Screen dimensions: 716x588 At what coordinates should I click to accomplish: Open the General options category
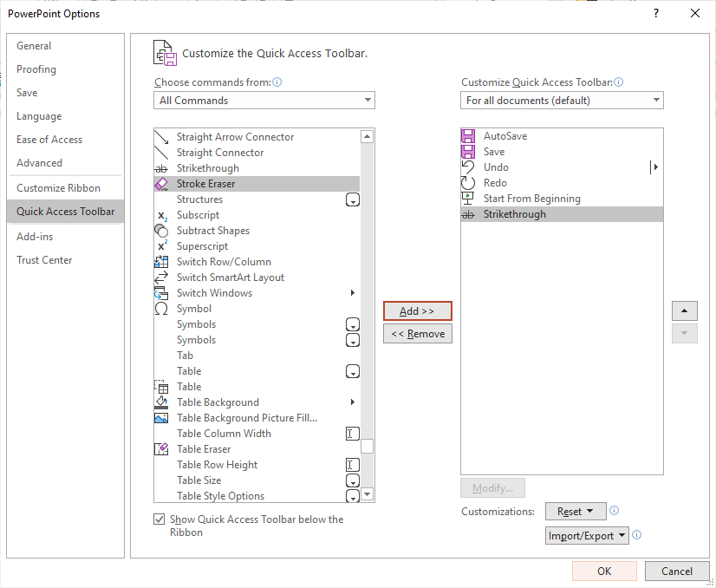click(x=65, y=46)
